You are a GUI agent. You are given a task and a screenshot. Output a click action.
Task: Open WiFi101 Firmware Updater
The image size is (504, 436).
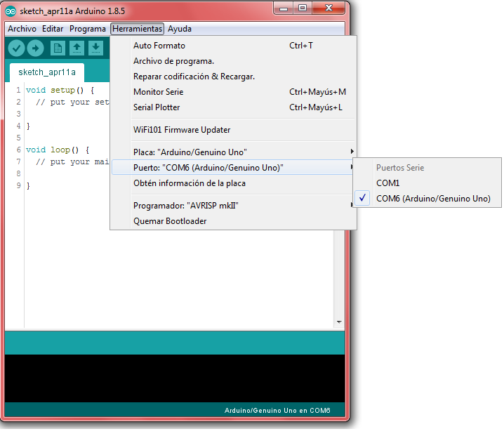pos(182,130)
